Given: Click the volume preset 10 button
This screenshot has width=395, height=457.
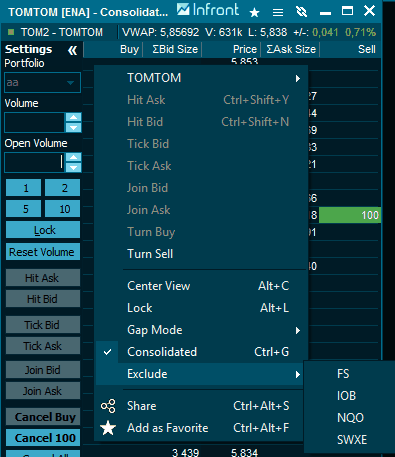Looking at the screenshot, I should [x=62, y=209].
